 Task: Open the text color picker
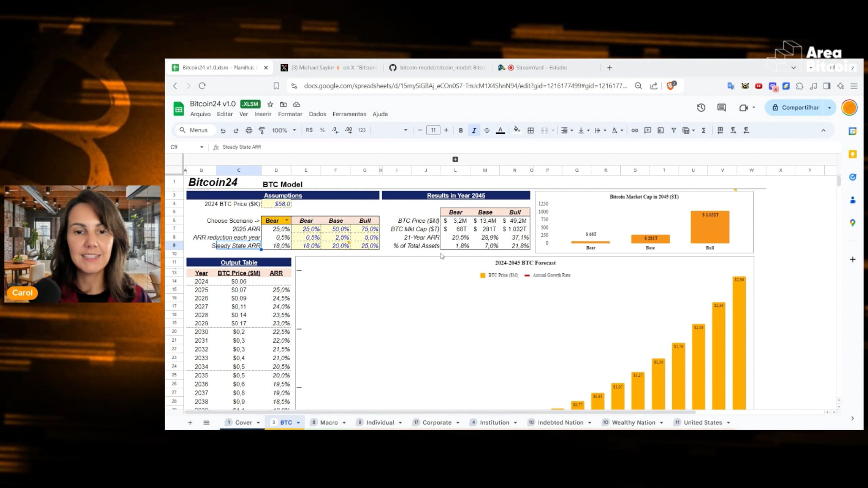pyautogui.click(x=500, y=130)
